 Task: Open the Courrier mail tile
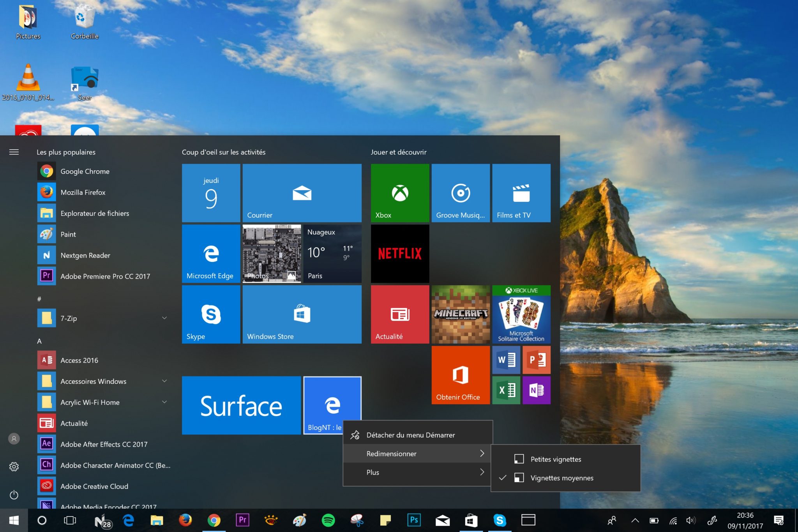click(x=302, y=193)
